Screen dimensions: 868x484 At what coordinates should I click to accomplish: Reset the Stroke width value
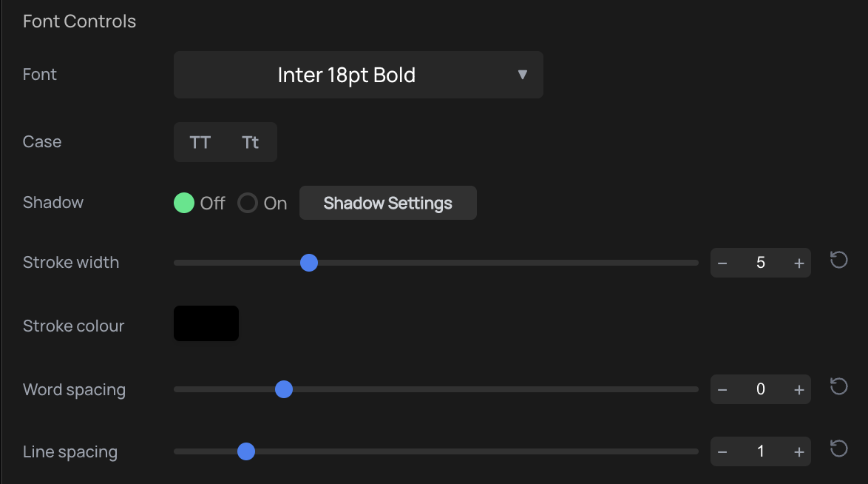point(839,261)
